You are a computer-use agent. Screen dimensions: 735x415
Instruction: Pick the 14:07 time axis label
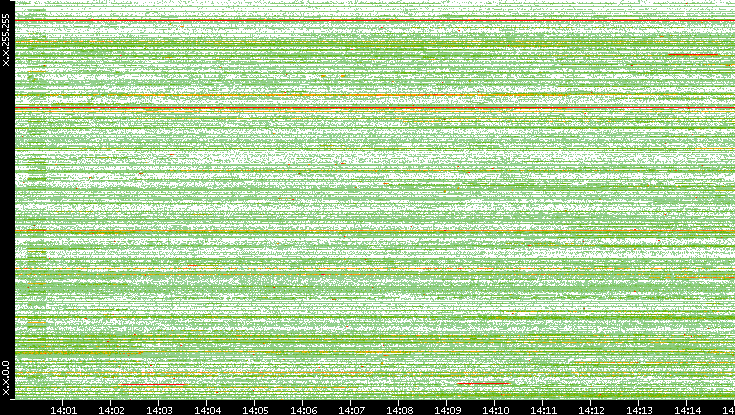[351, 410]
